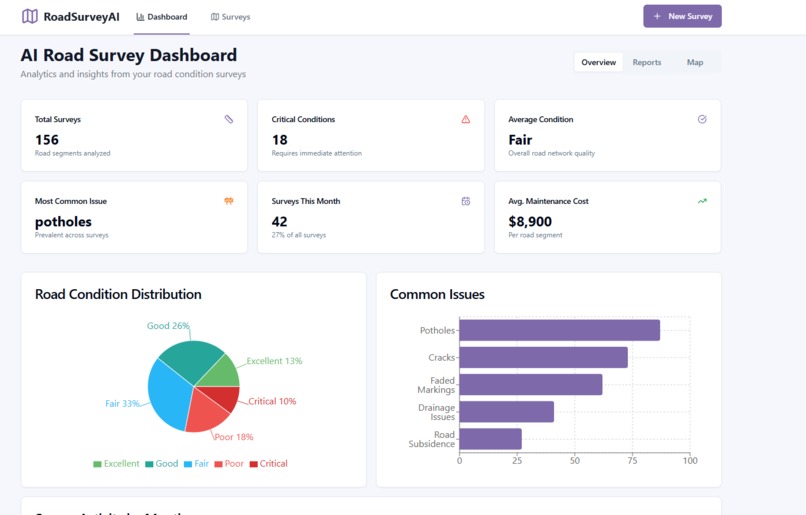Click the Excellent green pie slice
The height and width of the screenshot is (515, 806).
(222, 374)
